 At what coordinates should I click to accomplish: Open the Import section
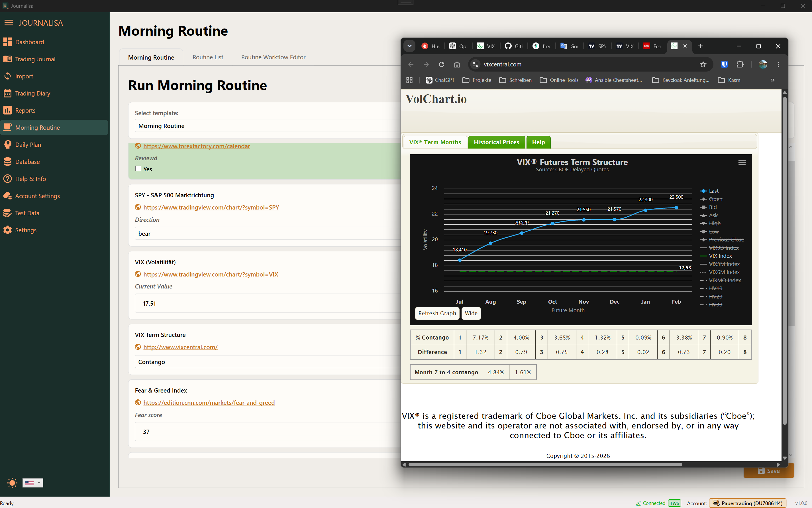click(x=54, y=76)
